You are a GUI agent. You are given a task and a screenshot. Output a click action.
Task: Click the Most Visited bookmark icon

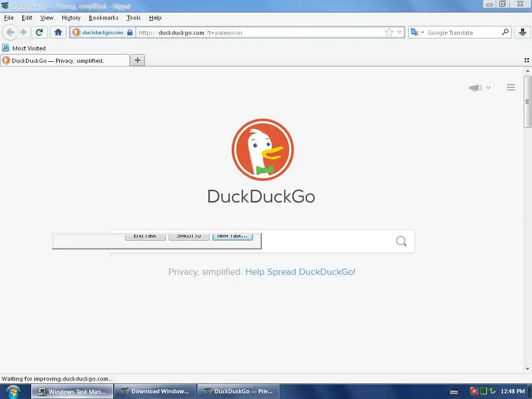pos(6,48)
